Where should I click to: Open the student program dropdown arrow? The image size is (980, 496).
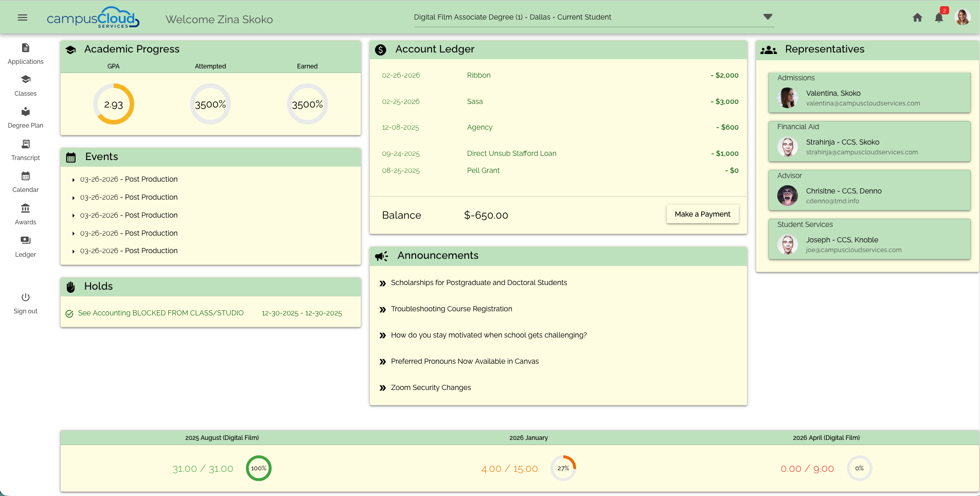click(x=767, y=16)
